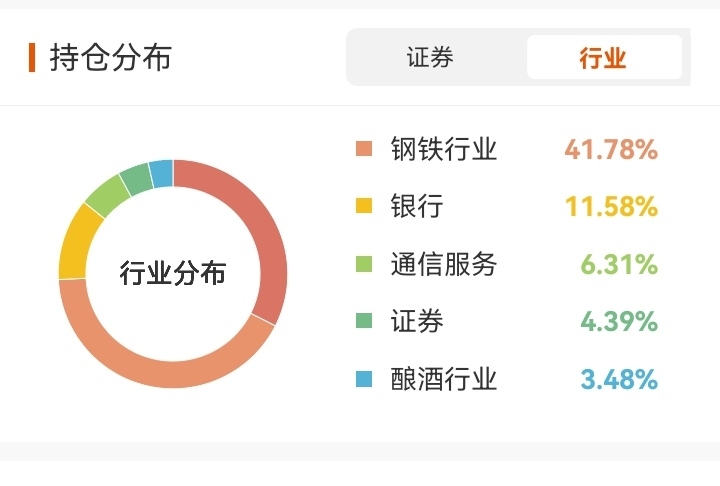Click the 证券 green legend swatch

tap(365, 322)
